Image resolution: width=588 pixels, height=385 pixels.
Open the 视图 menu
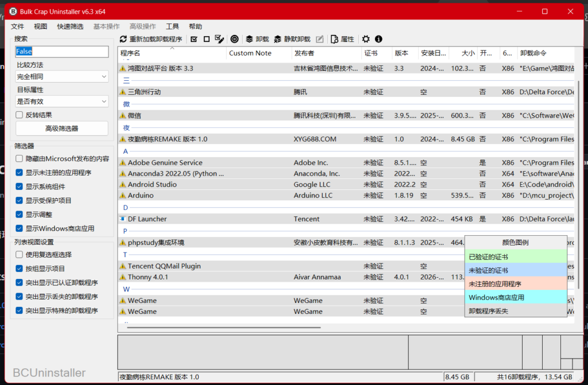41,26
